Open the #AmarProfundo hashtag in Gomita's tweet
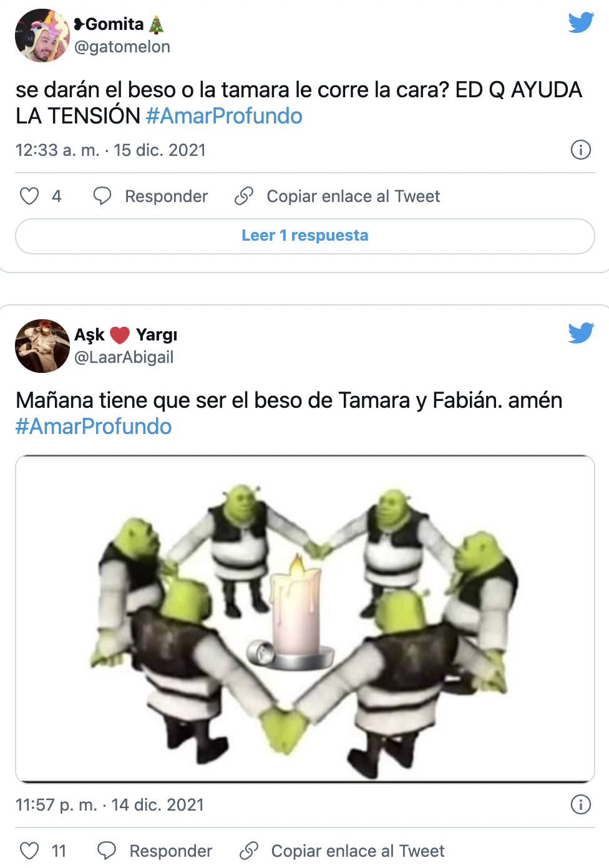Screen dimensions: 609x868 (x=224, y=116)
